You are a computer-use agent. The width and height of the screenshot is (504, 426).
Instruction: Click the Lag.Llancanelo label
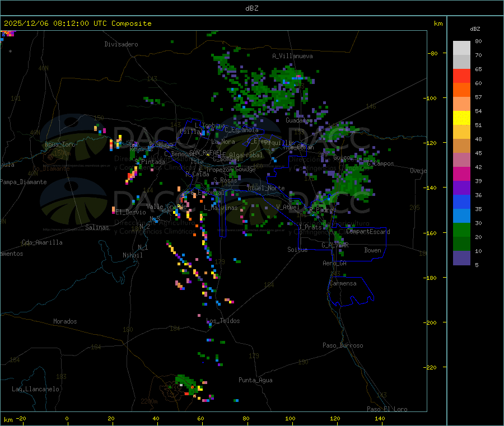tap(36, 390)
